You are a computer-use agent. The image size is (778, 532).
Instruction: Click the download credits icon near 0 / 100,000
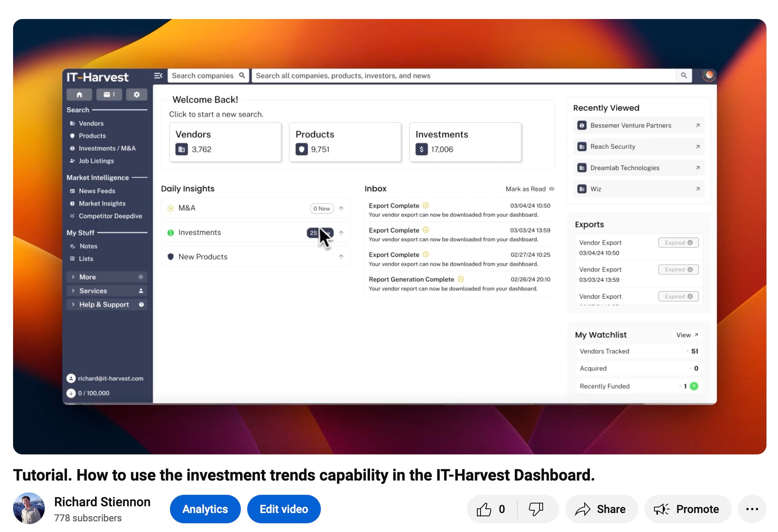pos(71,393)
